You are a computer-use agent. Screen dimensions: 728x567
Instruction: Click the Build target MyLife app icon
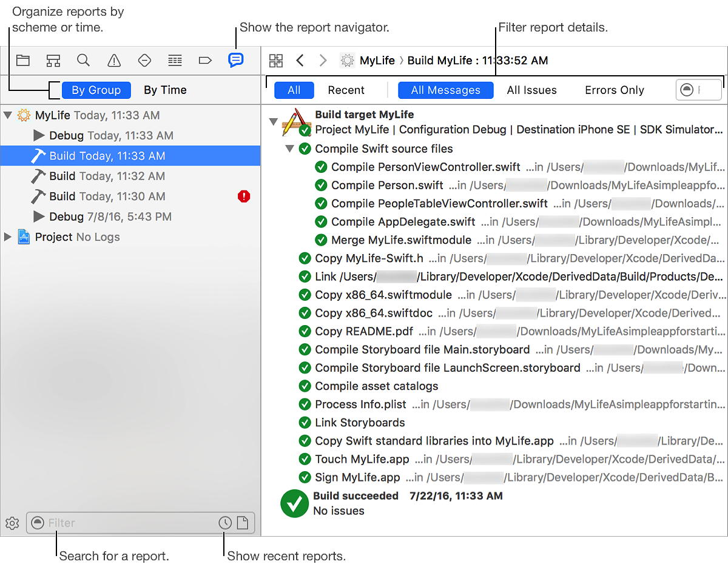pos(296,121)
